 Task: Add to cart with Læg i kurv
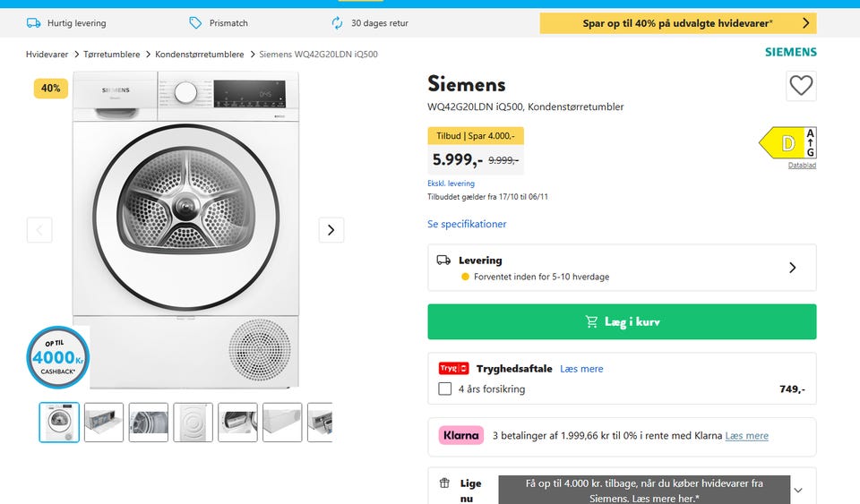click(x=622, y=321)
